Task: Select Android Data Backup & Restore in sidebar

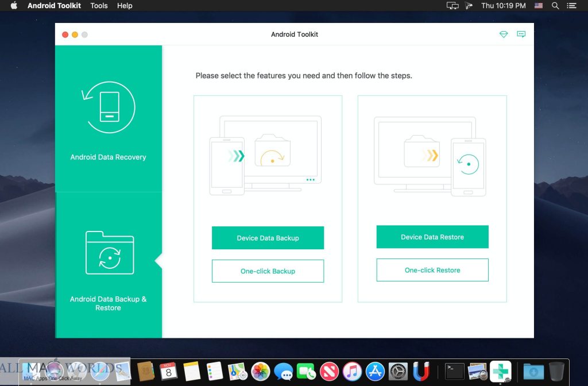Action: click(109, 265)
